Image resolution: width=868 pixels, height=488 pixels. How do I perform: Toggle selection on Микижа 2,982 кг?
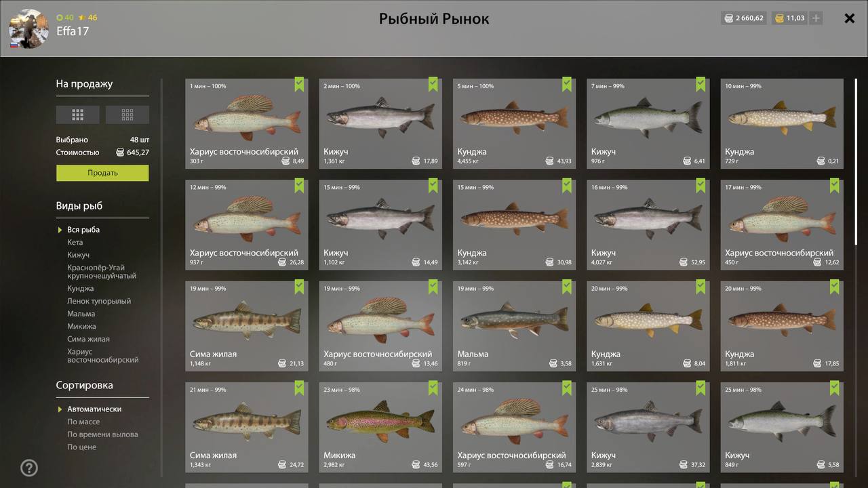click(x=433, y=388)
